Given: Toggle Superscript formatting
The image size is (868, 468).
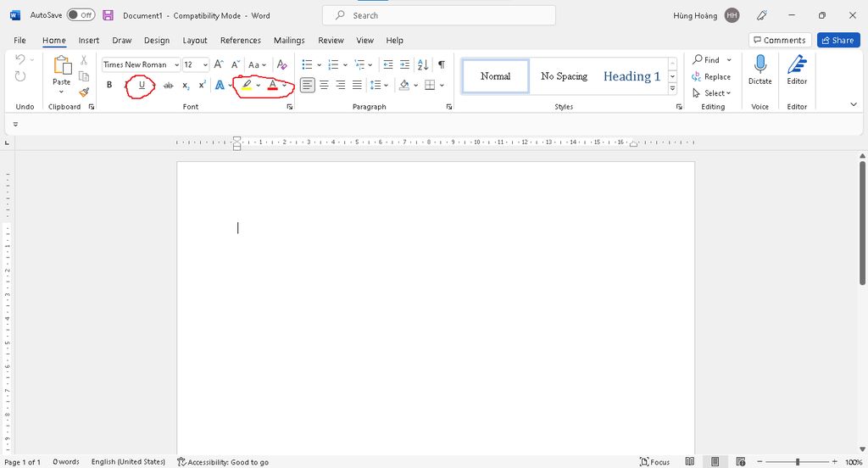Looking at the screenshot, I should [x=202, y=85].
